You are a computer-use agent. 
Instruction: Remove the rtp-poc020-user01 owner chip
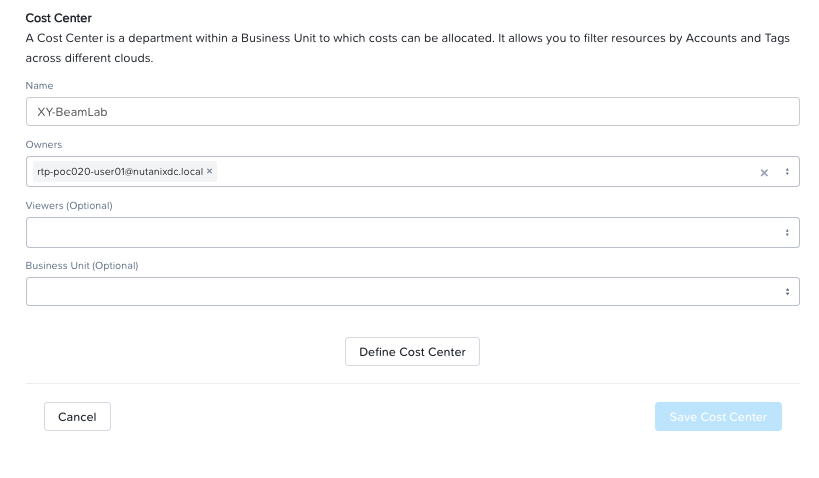pyautogui.click(x=209, y=171)
